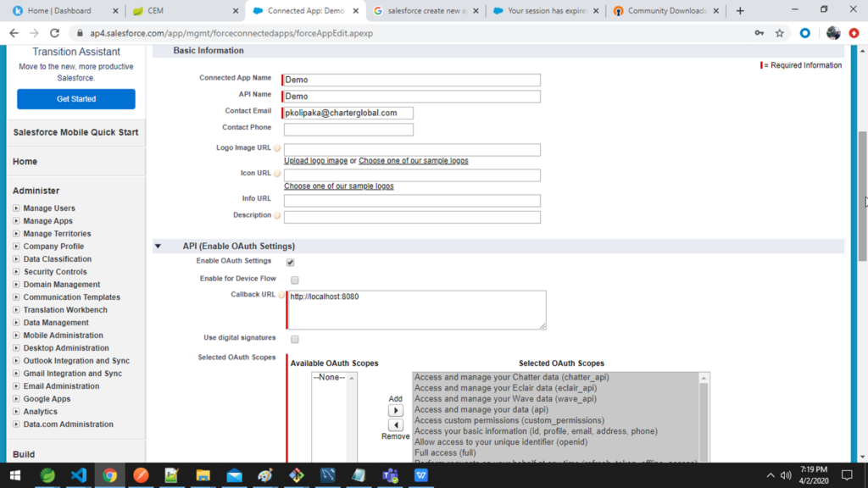Click sample logos link under Icon URL
This screenshot has width=868, height=488.
pyautogui.click(x=339, y=186)
